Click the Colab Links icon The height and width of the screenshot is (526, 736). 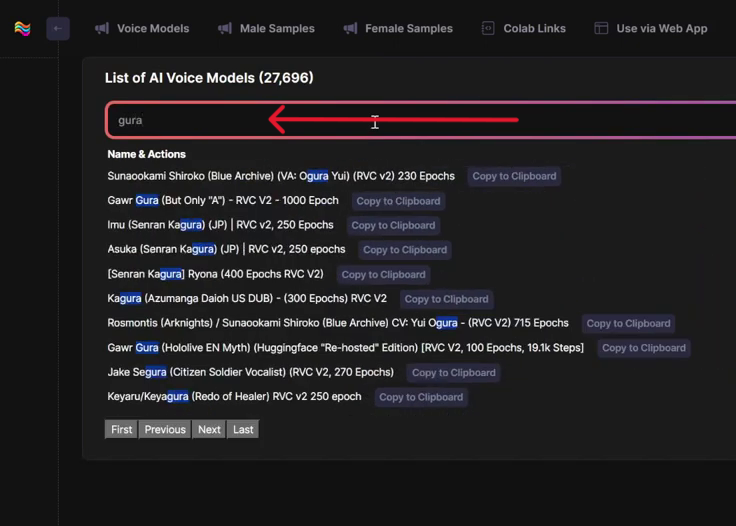click(x=488, y=29)
